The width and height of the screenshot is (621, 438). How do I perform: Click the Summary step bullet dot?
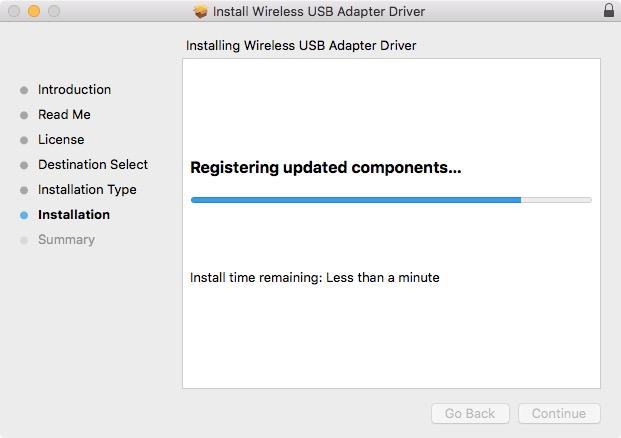coord(24,240)
